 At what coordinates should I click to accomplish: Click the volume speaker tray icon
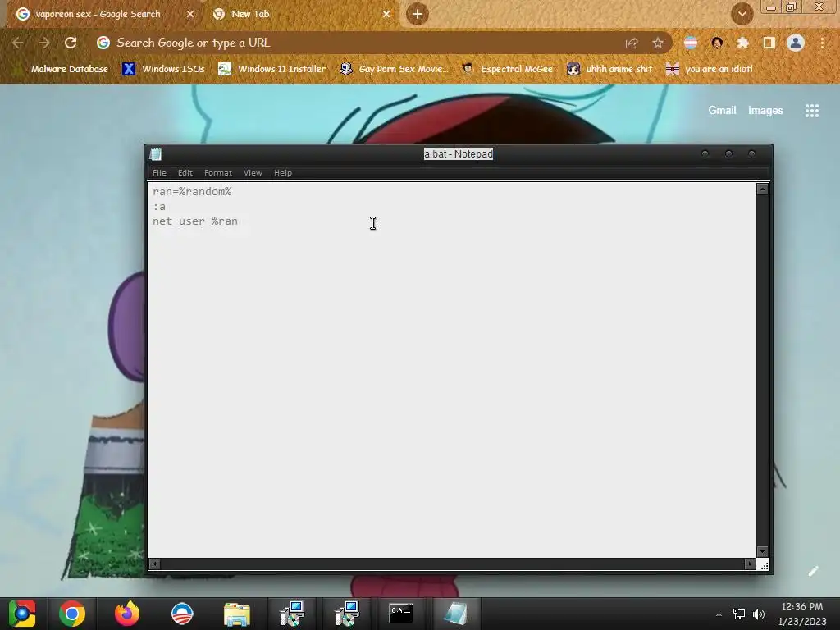[759, 614]
